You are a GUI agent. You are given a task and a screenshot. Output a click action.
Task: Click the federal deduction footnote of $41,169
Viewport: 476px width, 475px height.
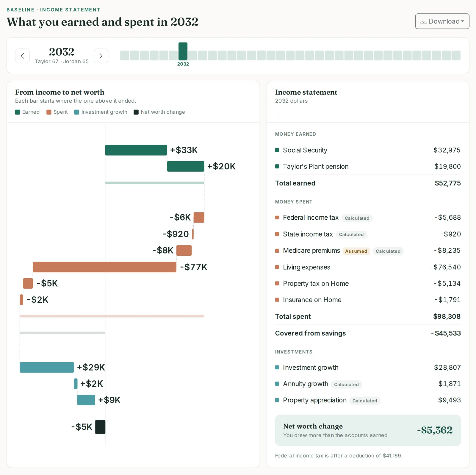click(x=339, y=456)
